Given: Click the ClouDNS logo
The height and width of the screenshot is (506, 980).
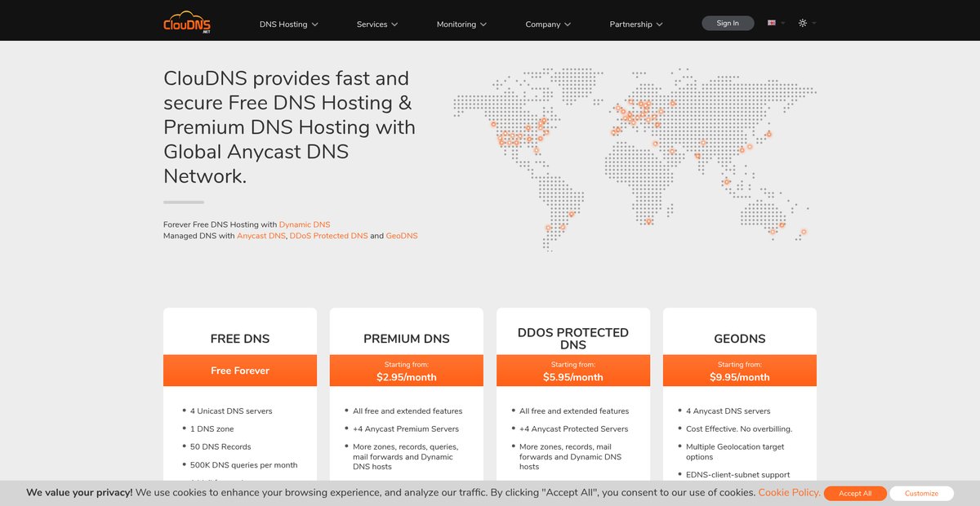Looking at the screenshot, I should pos(187,22).
